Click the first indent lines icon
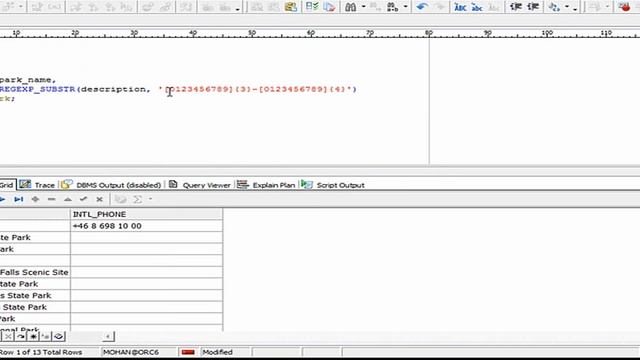Image resolution: width=640 pixels, height=360 pixels. [516, 7]
